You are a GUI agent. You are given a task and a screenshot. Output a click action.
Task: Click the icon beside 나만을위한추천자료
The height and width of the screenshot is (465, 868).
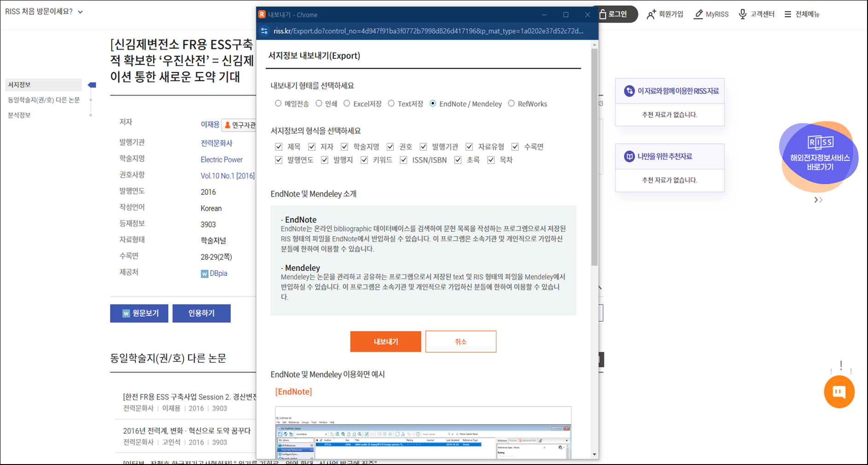629,156
